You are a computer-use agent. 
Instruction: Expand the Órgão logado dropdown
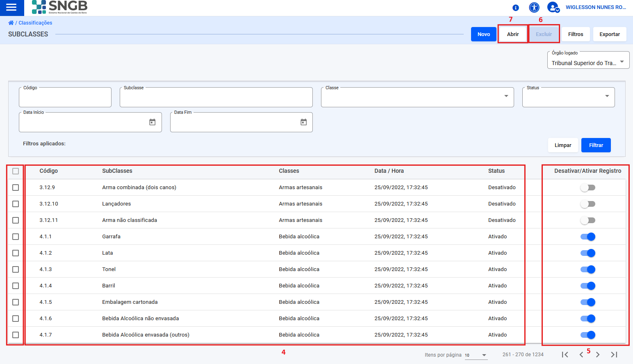point(588,60)
